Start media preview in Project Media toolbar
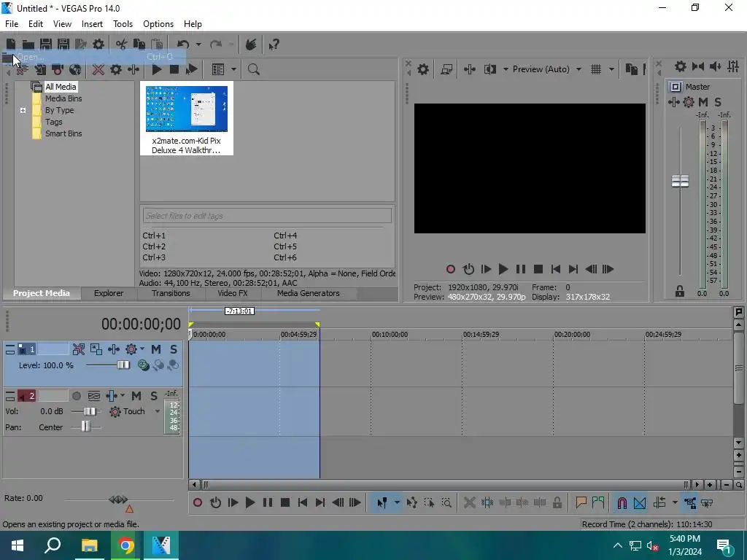The height and width of the screenshot is (560, 747). pyautogui.click(x=157, y=69)
